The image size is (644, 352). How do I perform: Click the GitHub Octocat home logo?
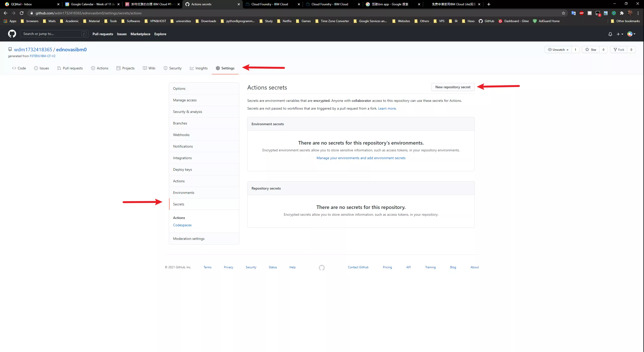12,34
